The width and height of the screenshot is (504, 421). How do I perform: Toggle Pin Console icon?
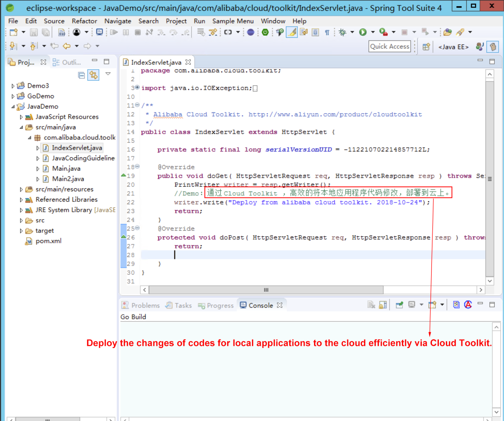399,305
